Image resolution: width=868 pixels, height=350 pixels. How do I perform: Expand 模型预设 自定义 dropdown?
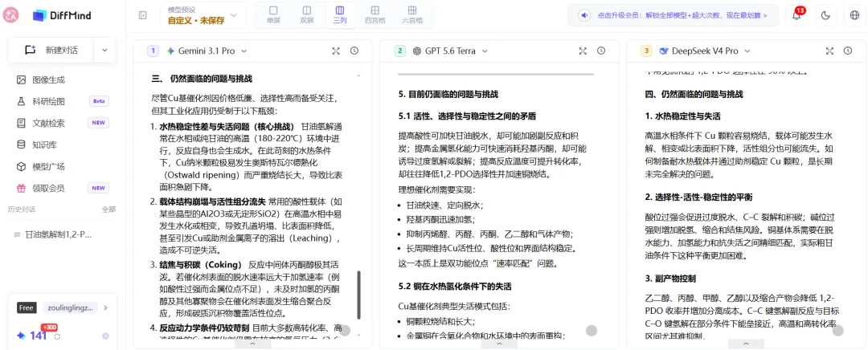pyautogui.click(x=203, y=15)
